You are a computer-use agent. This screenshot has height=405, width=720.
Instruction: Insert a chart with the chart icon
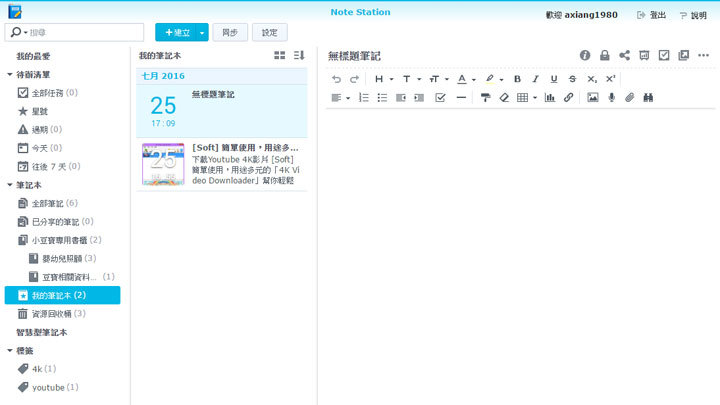(550, 98)
